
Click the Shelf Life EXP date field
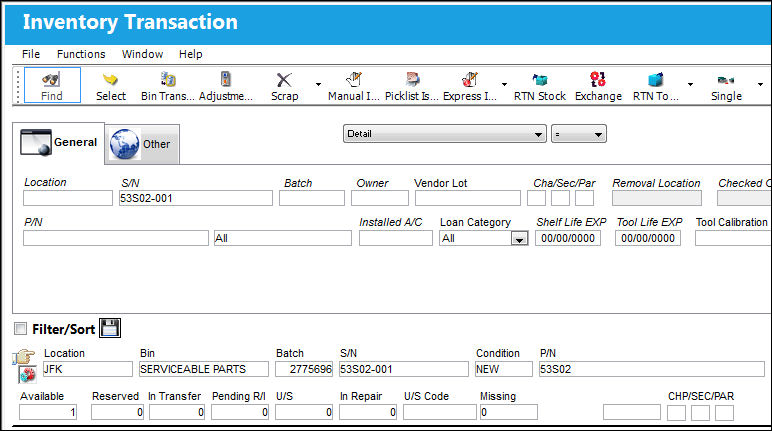pos(568,238)
